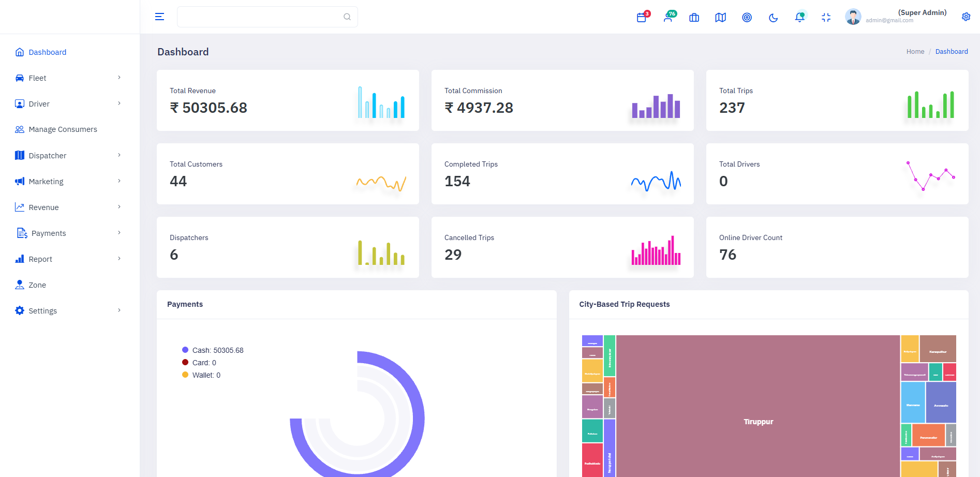Toggle the sidebar with the hamburger menu icon
980x477 pixels.
[159, 17]
